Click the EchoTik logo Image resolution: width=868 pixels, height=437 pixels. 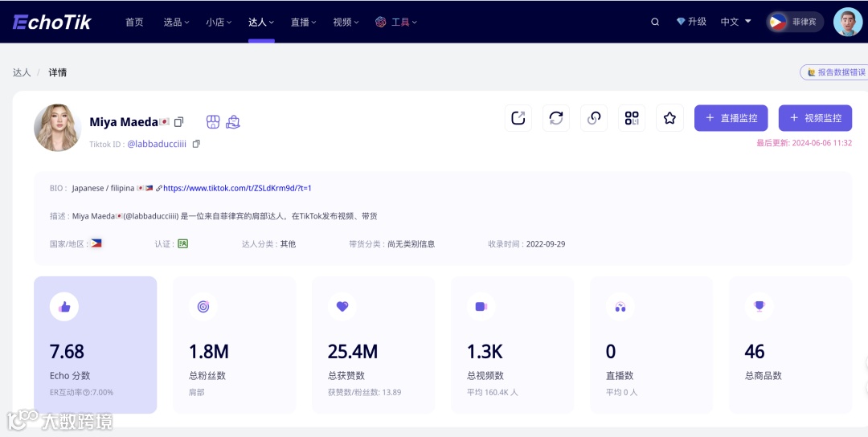click(52, 22)
